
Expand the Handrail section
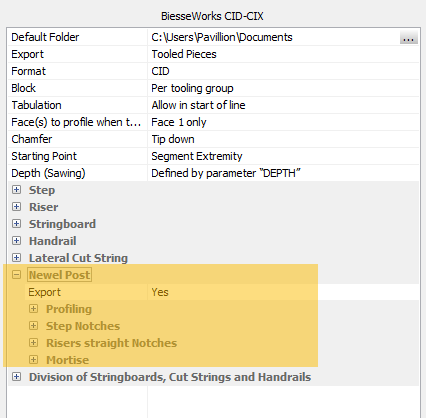[x=16, y=241]
